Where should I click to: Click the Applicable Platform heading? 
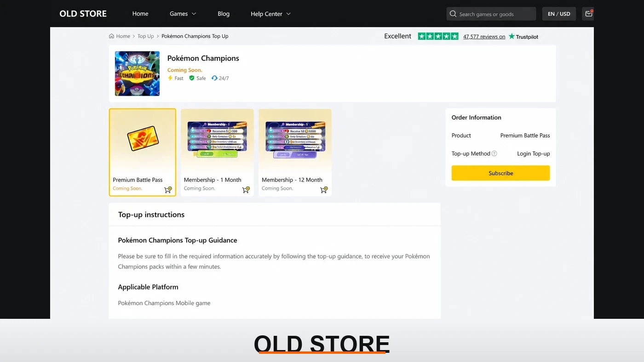pos(148,287)
